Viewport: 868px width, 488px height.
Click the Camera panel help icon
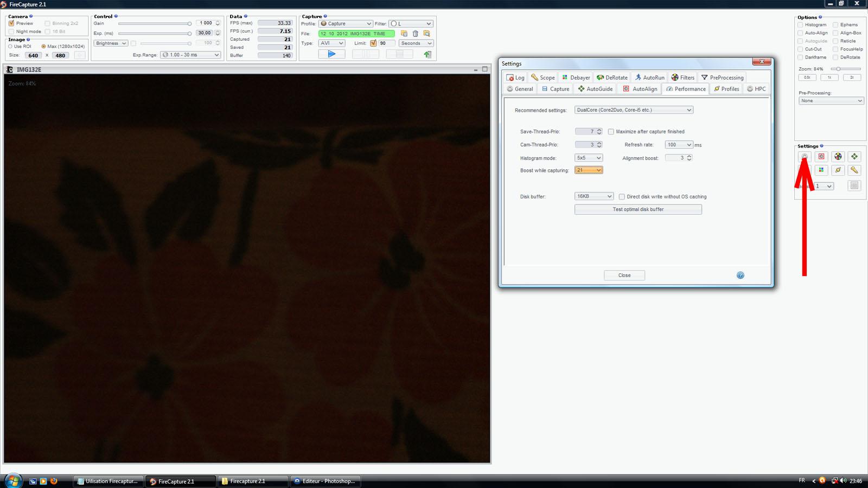(31, 16)
